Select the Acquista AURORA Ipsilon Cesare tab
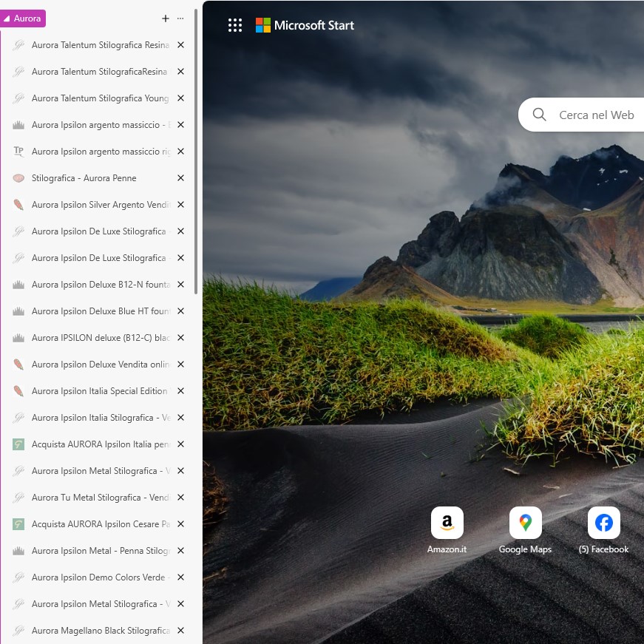Screen dimensions: 644x644 (x=100, y=524)
